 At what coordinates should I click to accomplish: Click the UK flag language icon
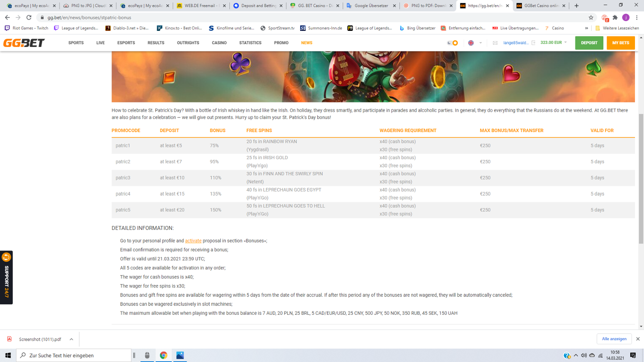coord(471,43)
